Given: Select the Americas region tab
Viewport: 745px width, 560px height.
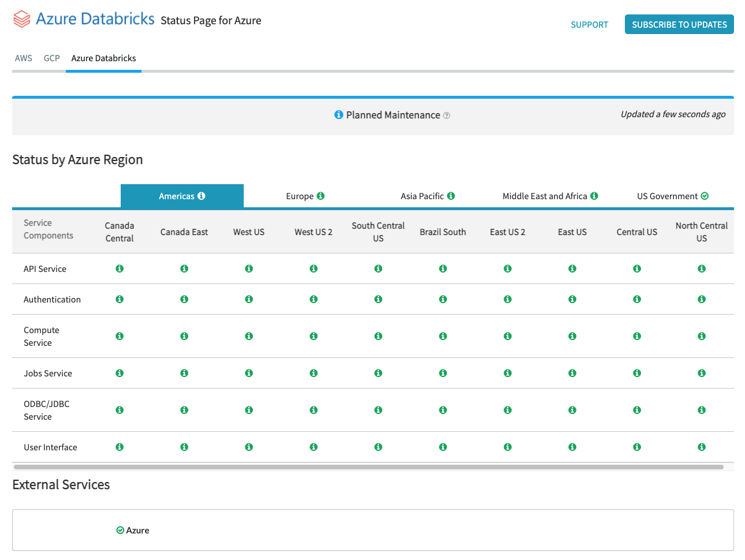Looking at the screenshot, I should (182, 196).
